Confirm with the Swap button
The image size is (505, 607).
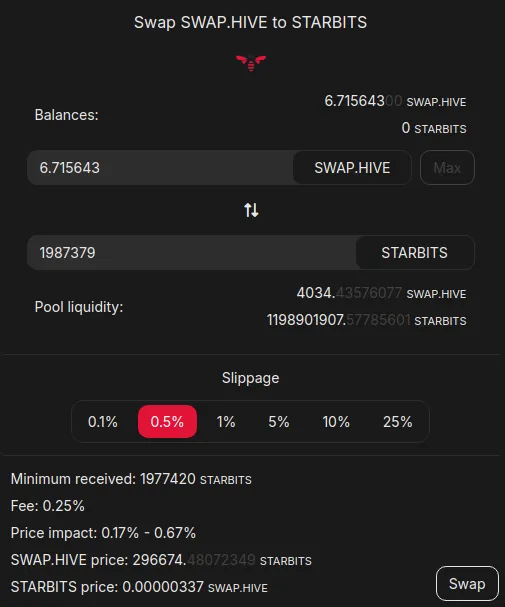tap(467, 584)
